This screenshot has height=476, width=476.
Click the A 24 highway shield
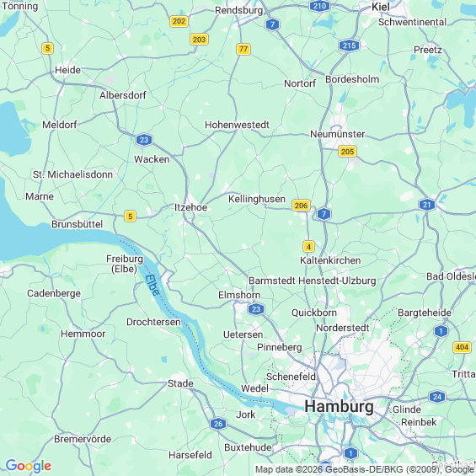pos(437,397)
